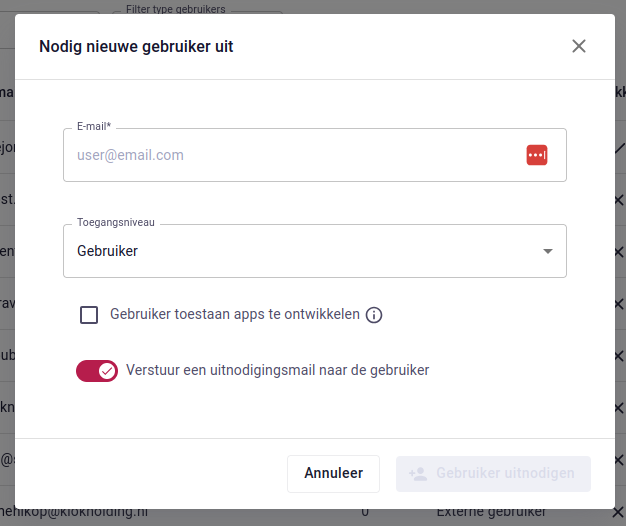The height and width of the screenshot is (526, 626).
Task: Click the red password manager icon
Action: (x=537, y=155)
